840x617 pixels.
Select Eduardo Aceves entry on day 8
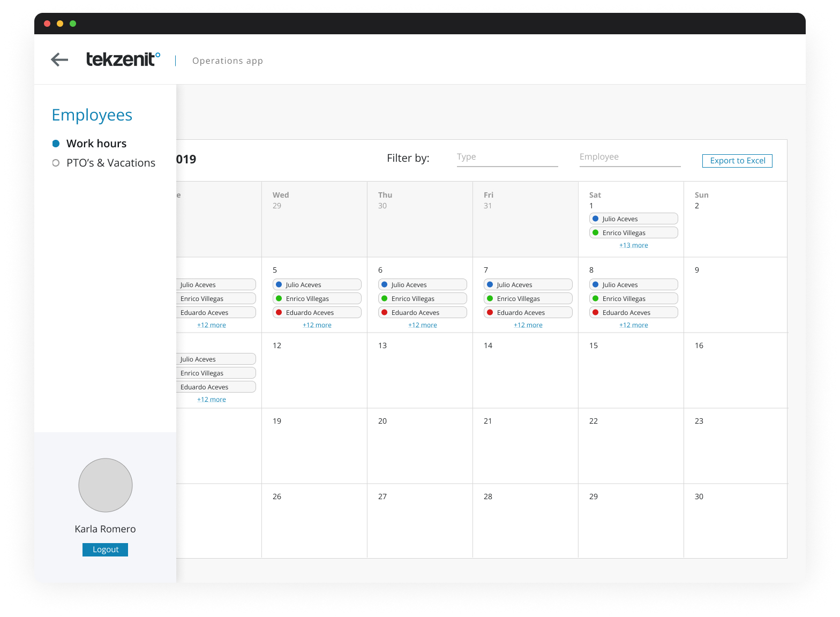pos(634,312)
